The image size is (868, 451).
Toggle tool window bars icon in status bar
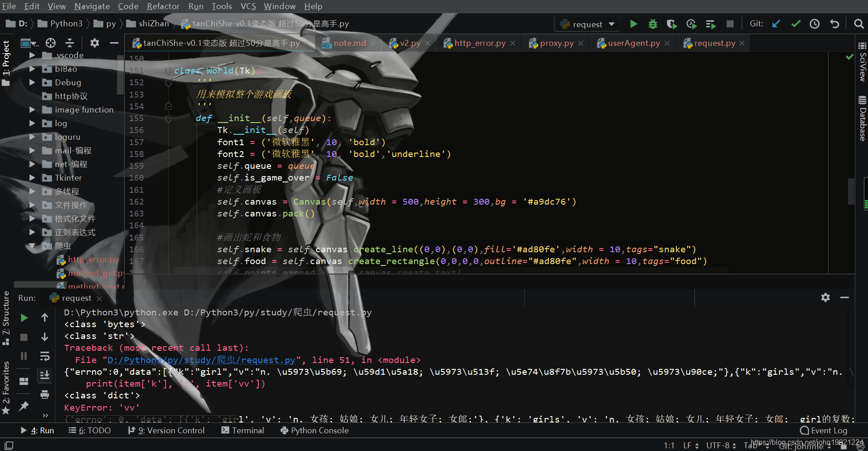coord(9,446)
